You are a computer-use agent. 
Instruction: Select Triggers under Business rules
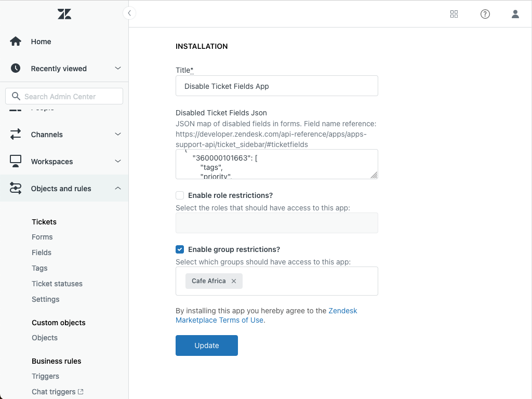(45, 376)
